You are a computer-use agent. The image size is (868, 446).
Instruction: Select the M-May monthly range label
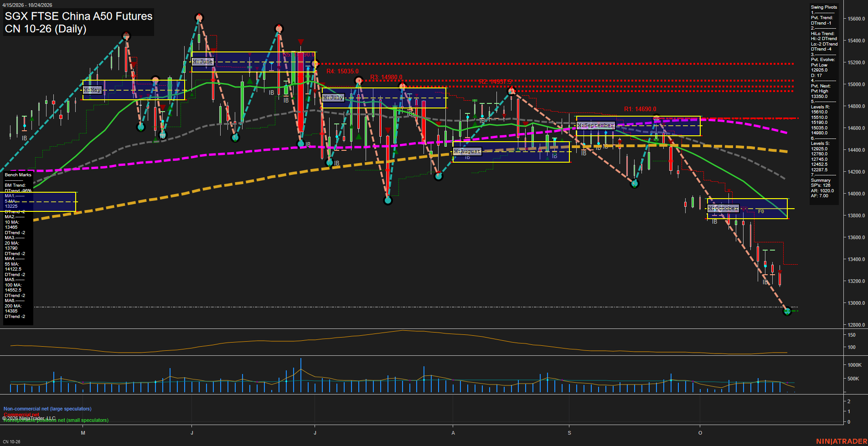[x=92, y=90]
